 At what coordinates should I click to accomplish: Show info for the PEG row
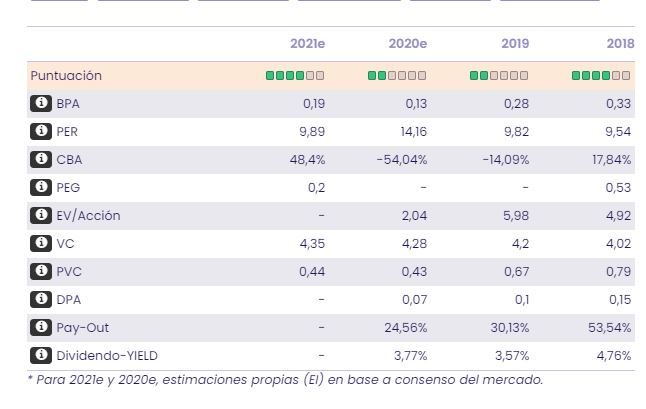[41, 187]
